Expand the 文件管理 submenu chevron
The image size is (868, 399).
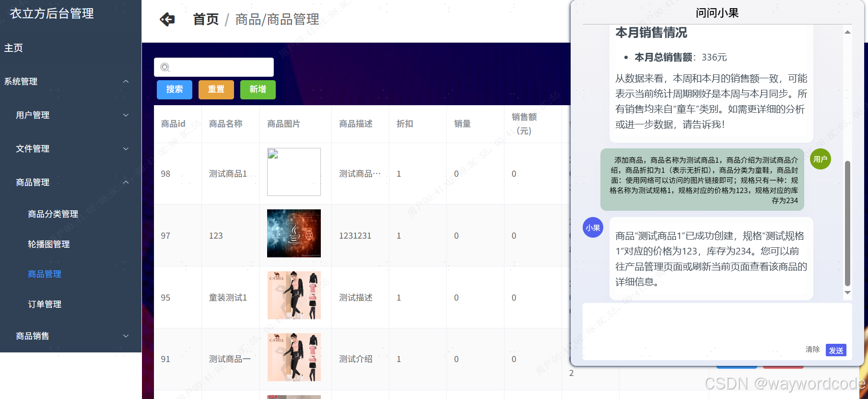[x=126, y=149]
